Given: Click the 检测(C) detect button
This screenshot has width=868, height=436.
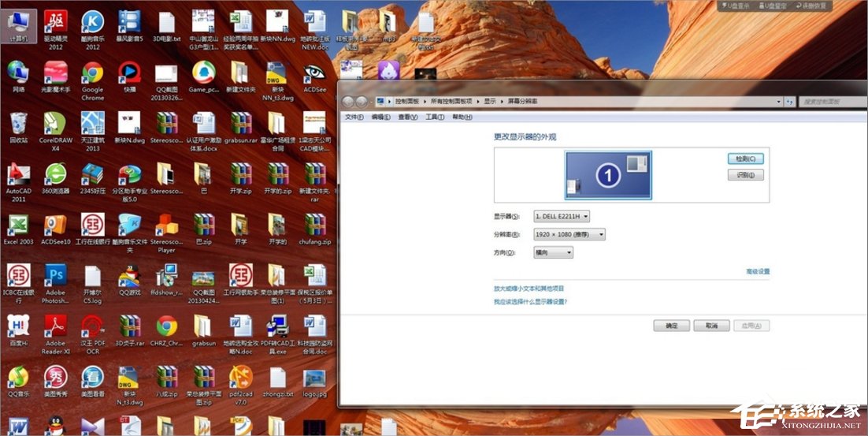Looking at the screenshot, I should pyautogui.click(x=745, y=158).
